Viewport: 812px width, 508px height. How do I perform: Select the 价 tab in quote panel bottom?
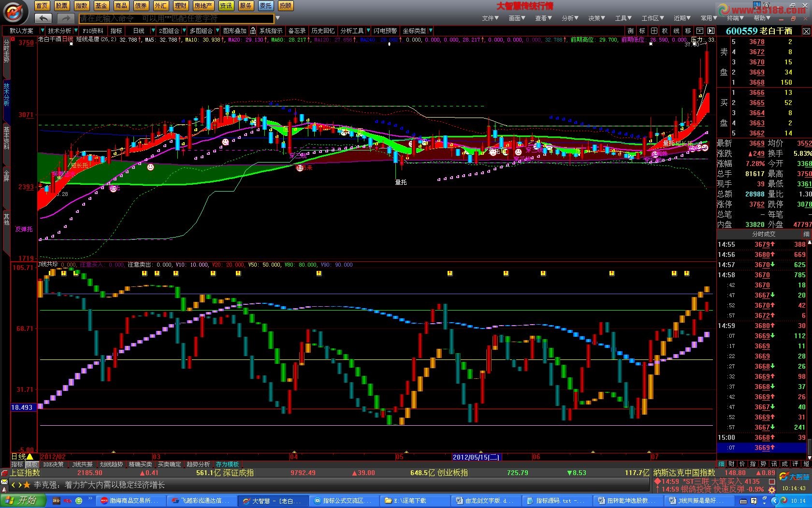point(742,464)
